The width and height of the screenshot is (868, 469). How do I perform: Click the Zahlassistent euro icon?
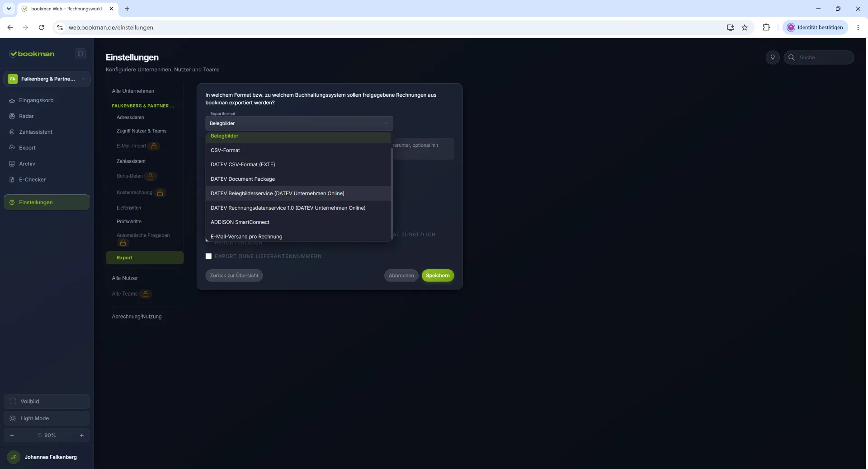[12, 132]
